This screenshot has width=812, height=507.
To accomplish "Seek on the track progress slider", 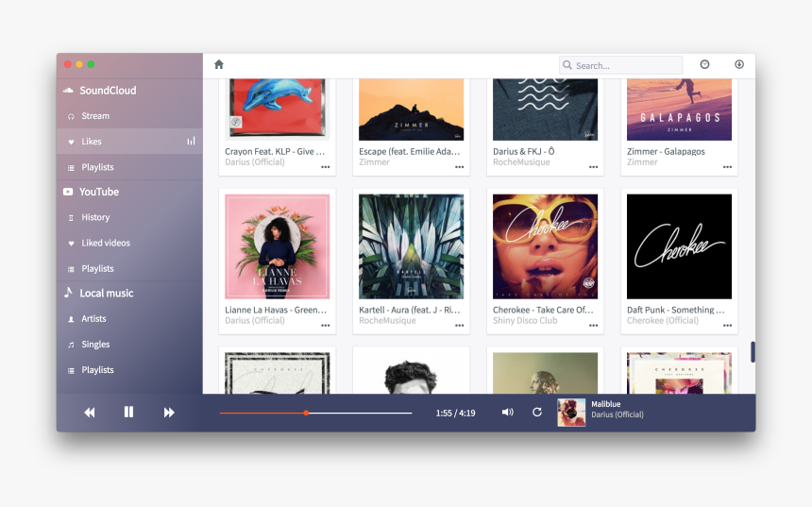I will 315,413.
